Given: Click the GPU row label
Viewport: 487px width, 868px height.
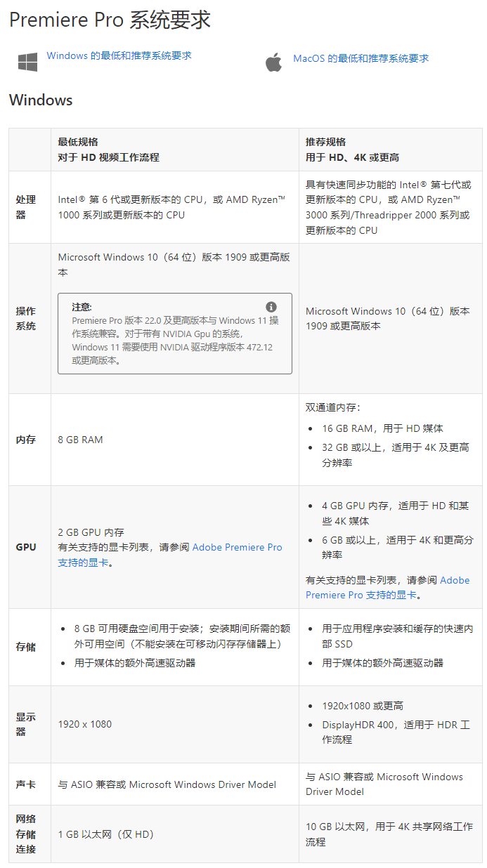Looking at the screenshot, I should [x=26, y=547].
